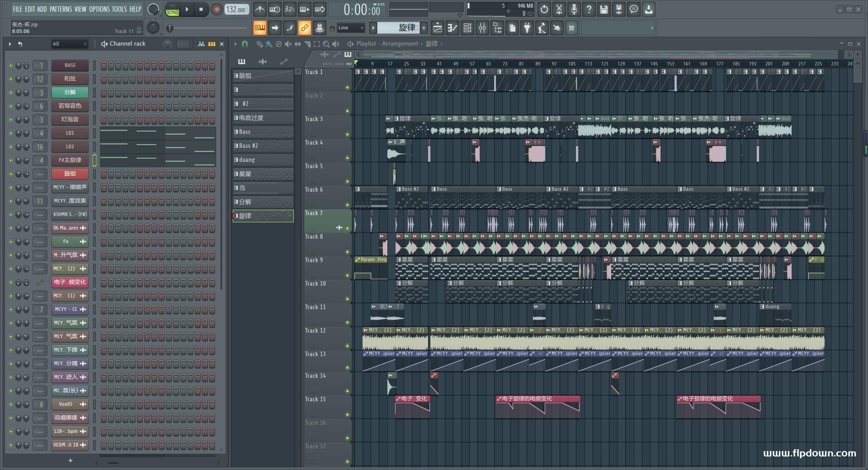The height and width of the screenshot is (470, 868).
Task: Select the FX主旋律 channel button
Action: pyautogui.click(x=70, y=160)
